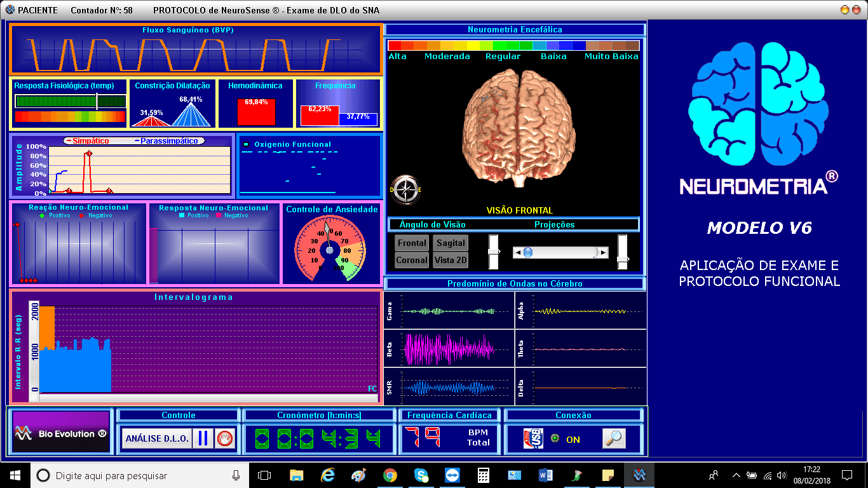Open the People icon in the system tray

tap(714, 475)
